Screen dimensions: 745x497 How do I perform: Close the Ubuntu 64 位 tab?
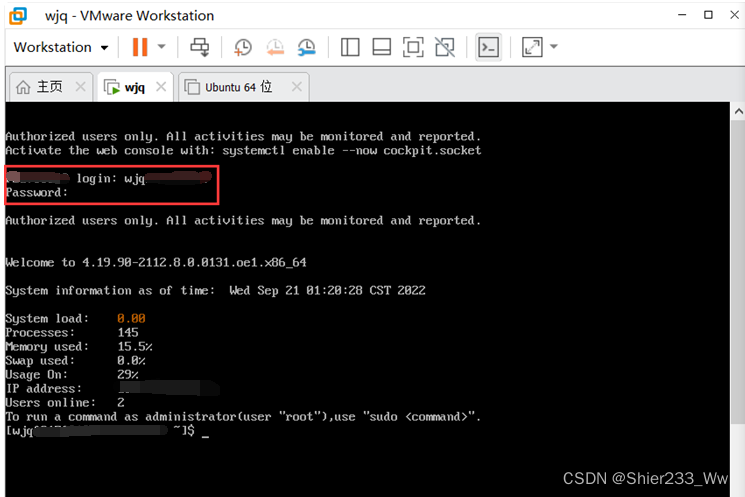coord(297,86)
